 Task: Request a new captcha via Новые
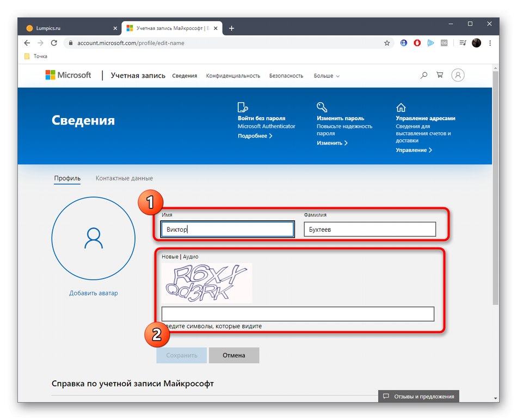coord(170,256)
